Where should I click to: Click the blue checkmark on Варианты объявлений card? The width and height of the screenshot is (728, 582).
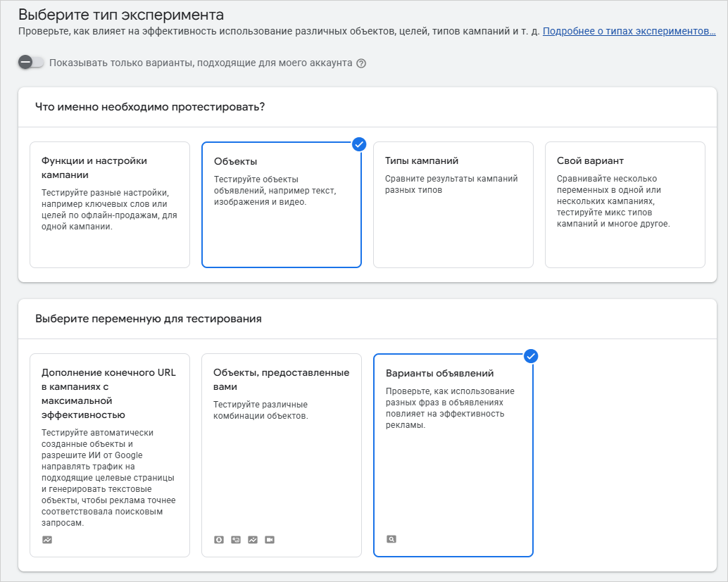tap(531, 356)
